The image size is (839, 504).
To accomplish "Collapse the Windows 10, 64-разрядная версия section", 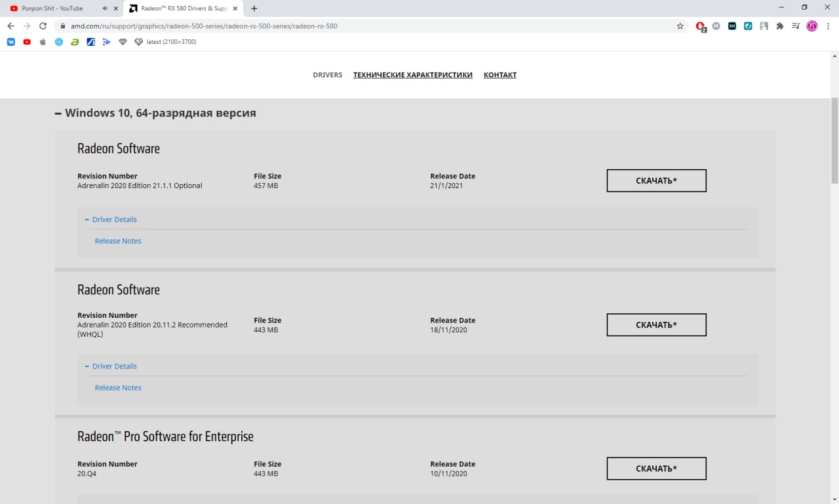I will (x=156, y=113).
